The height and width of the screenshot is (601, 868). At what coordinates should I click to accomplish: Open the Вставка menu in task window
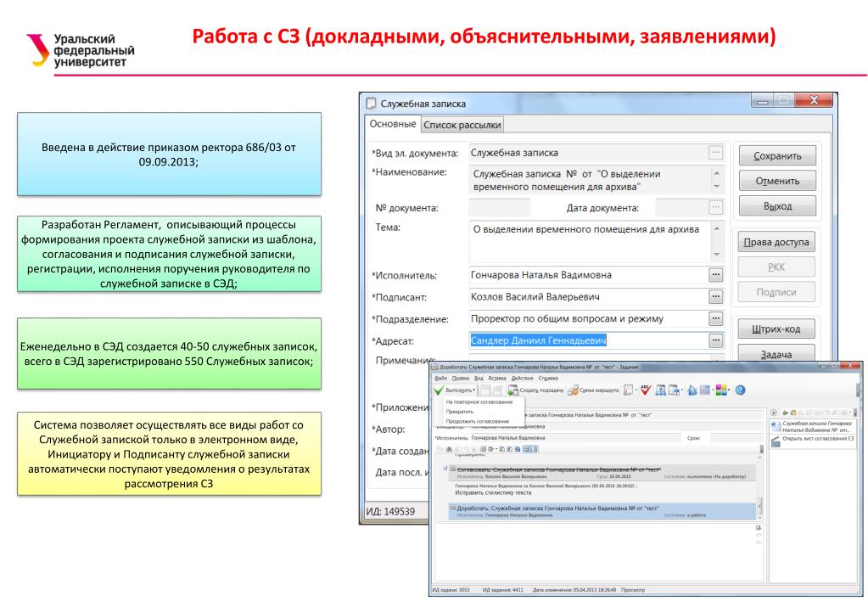(497, 378)
